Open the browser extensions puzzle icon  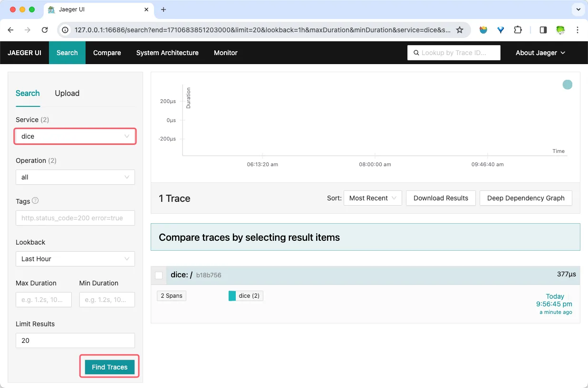click(518, 30)
